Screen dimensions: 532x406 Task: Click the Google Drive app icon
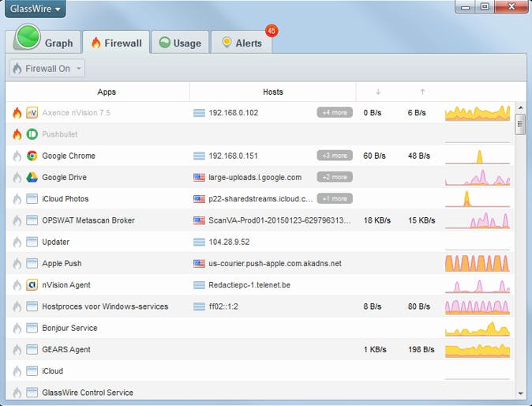click(x=32, y=177)
